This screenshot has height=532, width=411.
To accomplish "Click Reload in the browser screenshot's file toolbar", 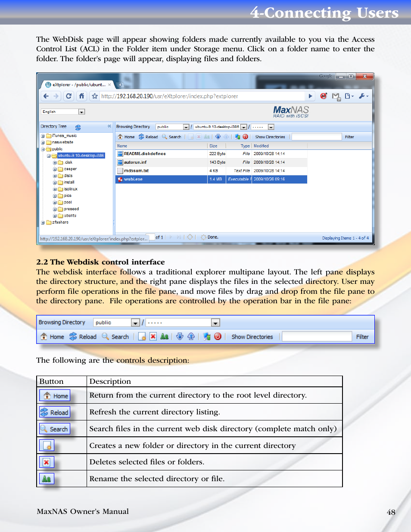I will pos(148,137).
